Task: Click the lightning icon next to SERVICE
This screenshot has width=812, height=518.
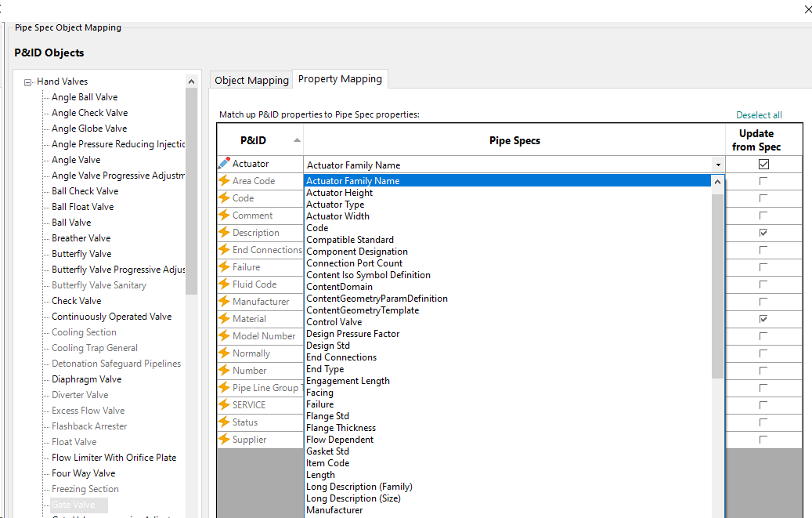Action: tap(224, 404)
